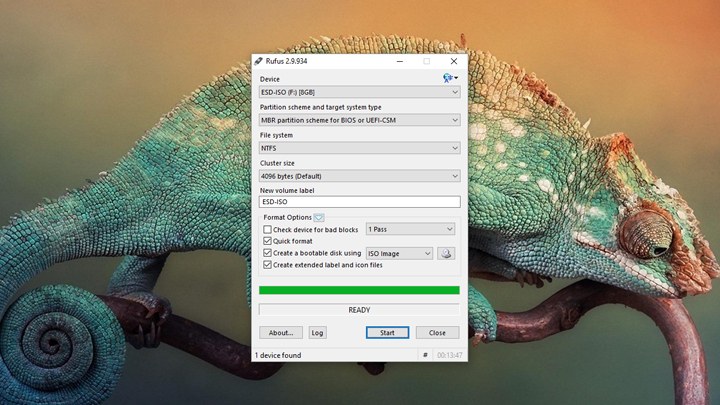Toggle Create a bootable disk using
Viewport: 720px width, 405px height.
tap(267, 253)
